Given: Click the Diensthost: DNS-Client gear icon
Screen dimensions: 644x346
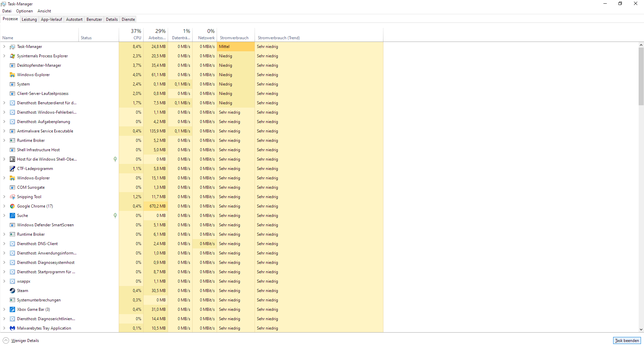Looking at the screenshot, I should pyautogui.click(x=12, y=244).
